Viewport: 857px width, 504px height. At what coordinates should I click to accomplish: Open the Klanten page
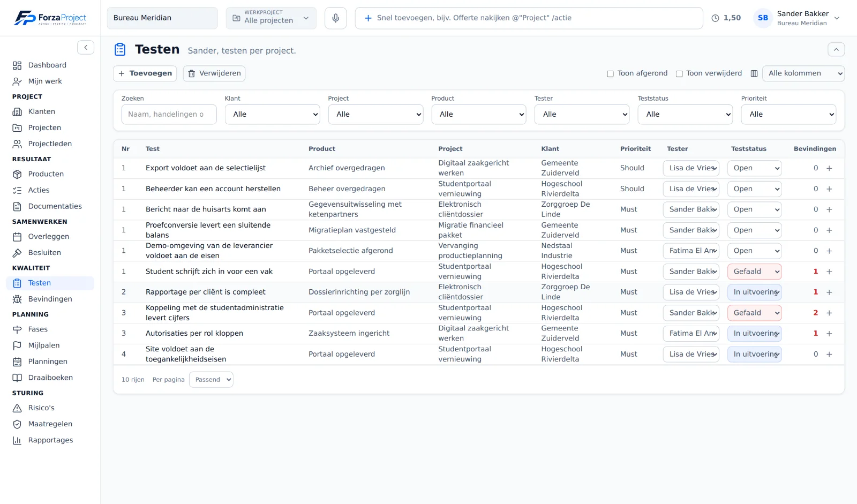click(x=50, y=112)
